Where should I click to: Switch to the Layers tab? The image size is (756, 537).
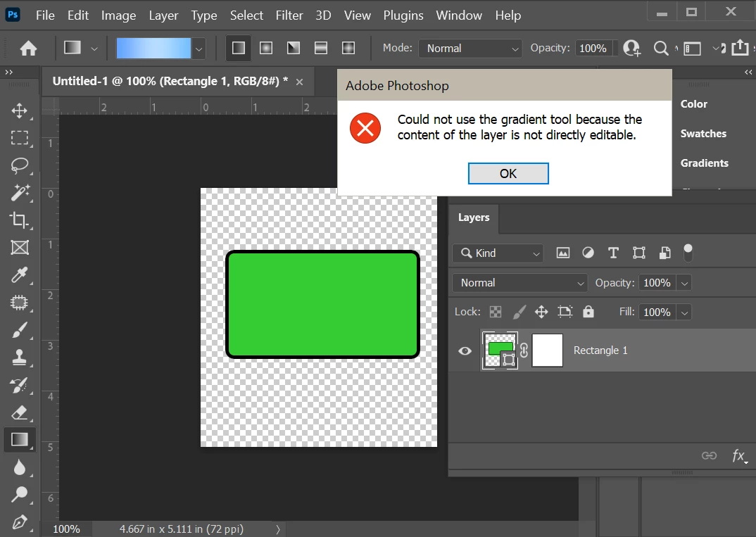474,217
